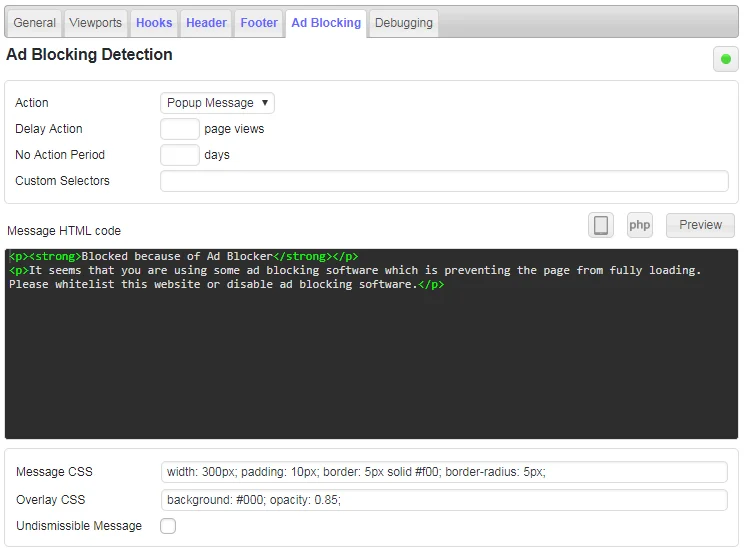Toggle the green ad blocking status button
This screenshot has height=551, width=745.
point(725,59)
